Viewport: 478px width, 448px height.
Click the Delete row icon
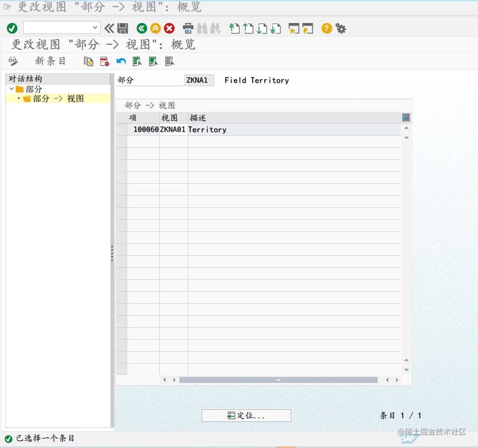tap(105, 61)
